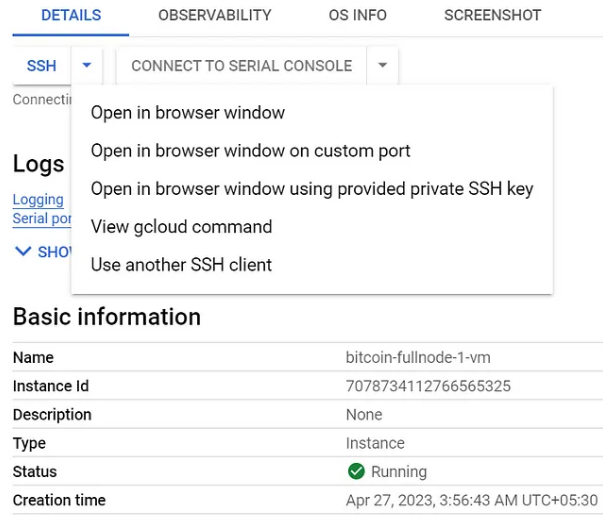Click the creation time Apr 27, 2023 value

click(x=471, y=500)
